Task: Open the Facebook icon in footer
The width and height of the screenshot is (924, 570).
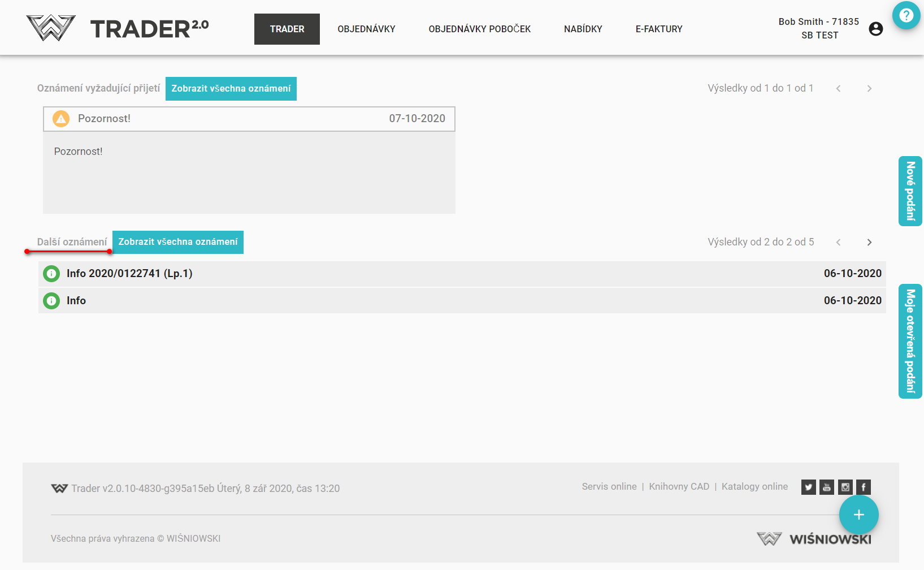Action: (x=863, y=487)
